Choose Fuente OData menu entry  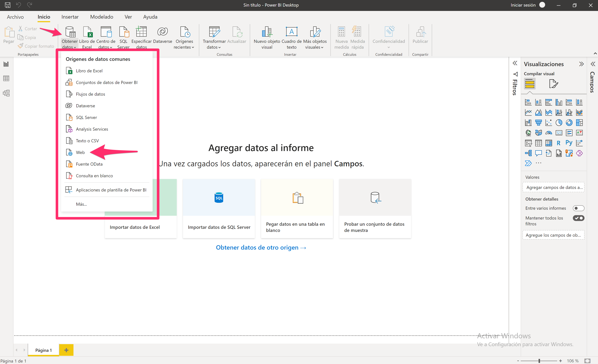coord(107,164)
